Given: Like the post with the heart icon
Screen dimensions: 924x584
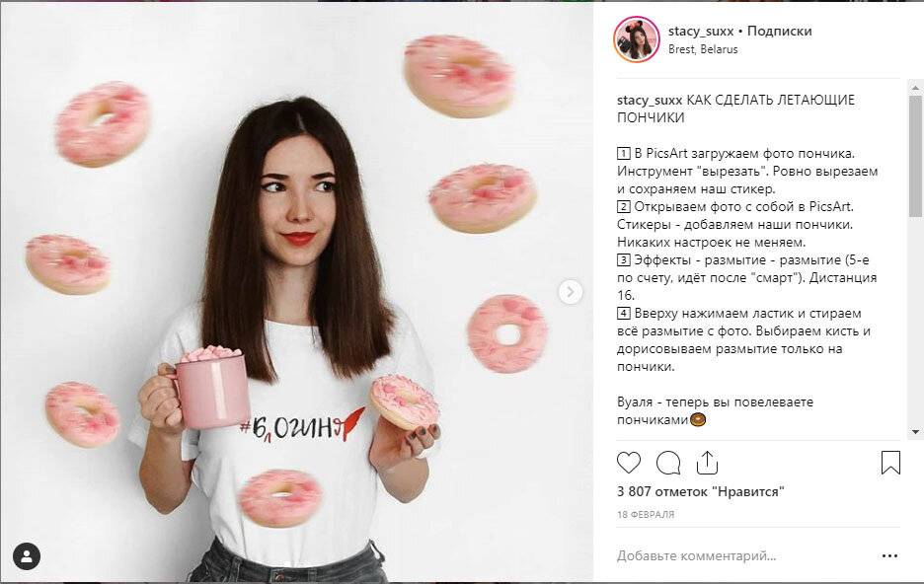Looking at the screenshot, I should click(x=628, y=463).
